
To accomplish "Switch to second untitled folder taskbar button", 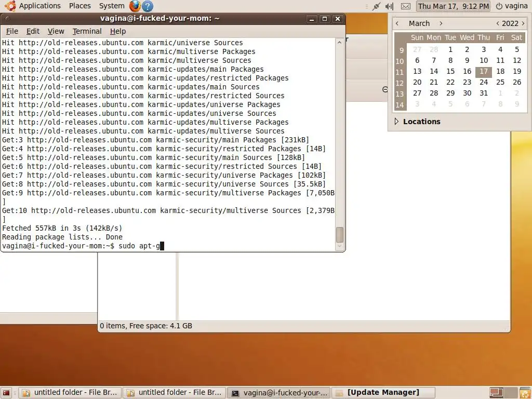I will tap(174, 393).
